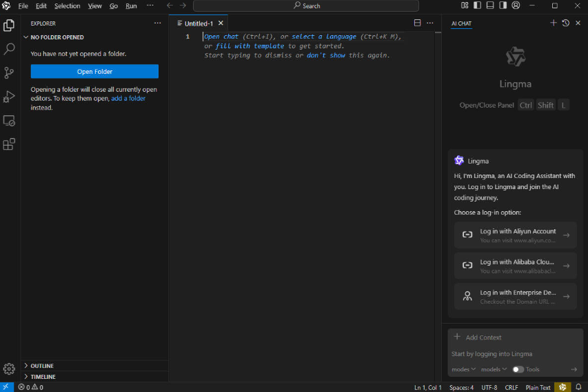
Task: Open the modes dropdown
Action: (463, 369)
